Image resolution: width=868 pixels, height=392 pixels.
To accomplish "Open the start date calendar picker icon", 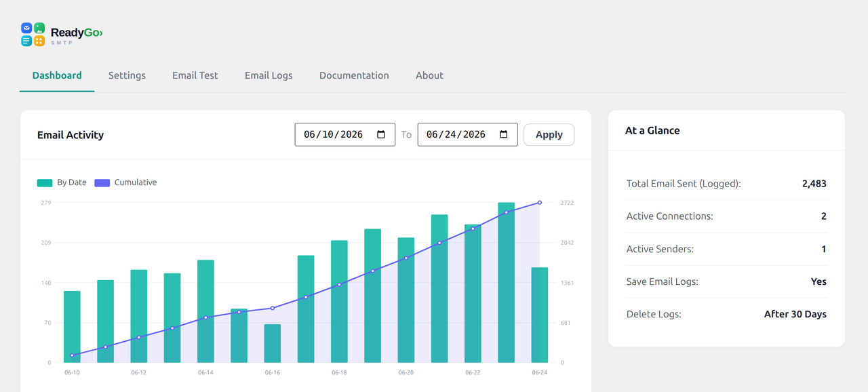I will click(x=381, y=134).
